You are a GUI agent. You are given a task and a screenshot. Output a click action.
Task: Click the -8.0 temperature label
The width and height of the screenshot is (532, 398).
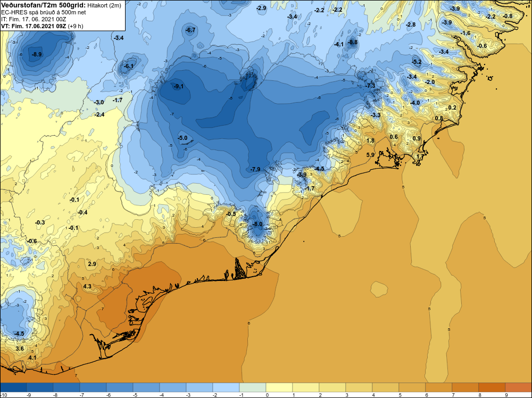pos(258,225)
